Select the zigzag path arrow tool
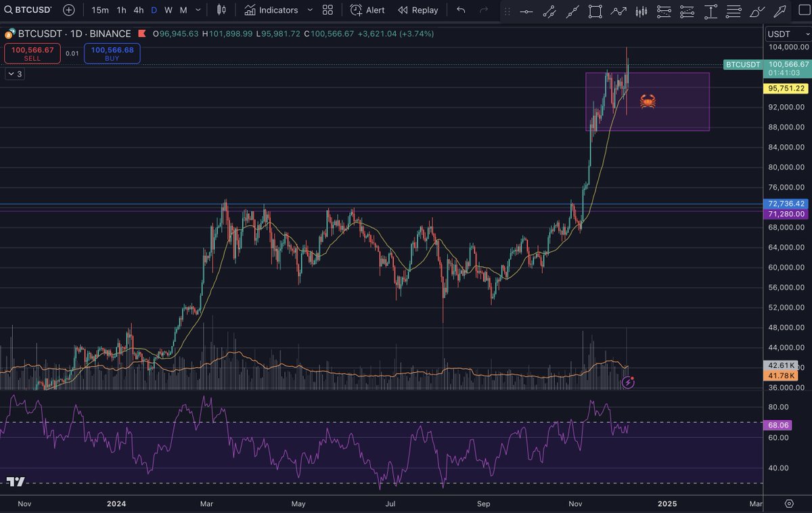The height and width of the screenshot is (513, 812). [x=618, y=11]
